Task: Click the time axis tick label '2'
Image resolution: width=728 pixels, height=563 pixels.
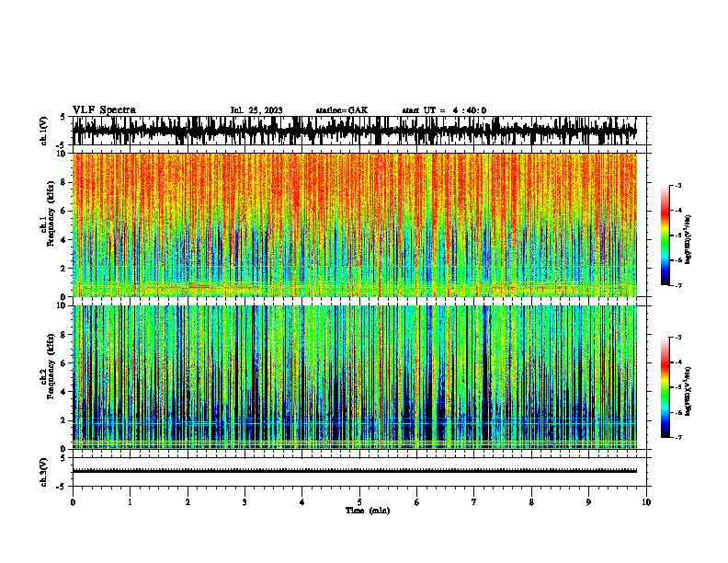Action: [188, 502]
